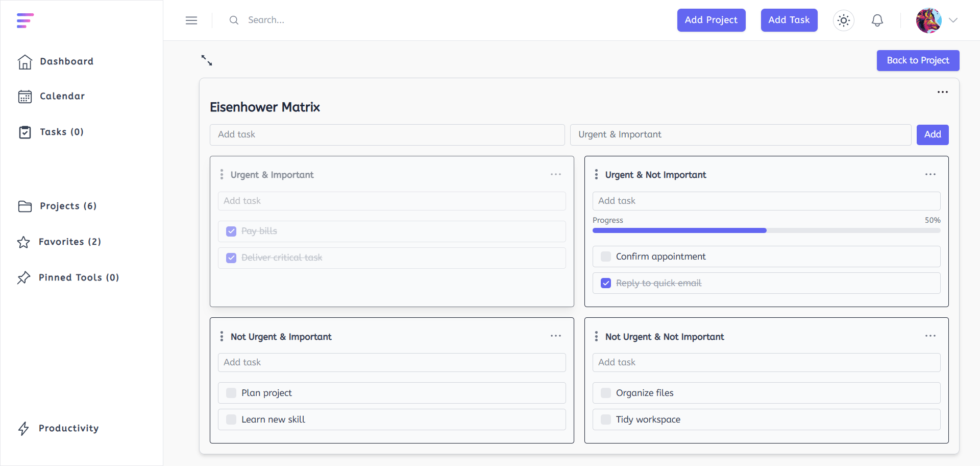Open the Projects folder icon

pos(25,206)
